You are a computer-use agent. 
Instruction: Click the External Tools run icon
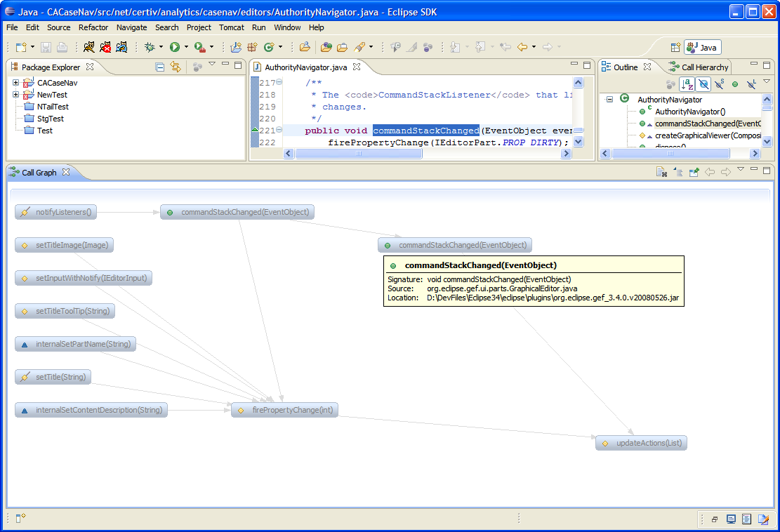coord(199,47)
